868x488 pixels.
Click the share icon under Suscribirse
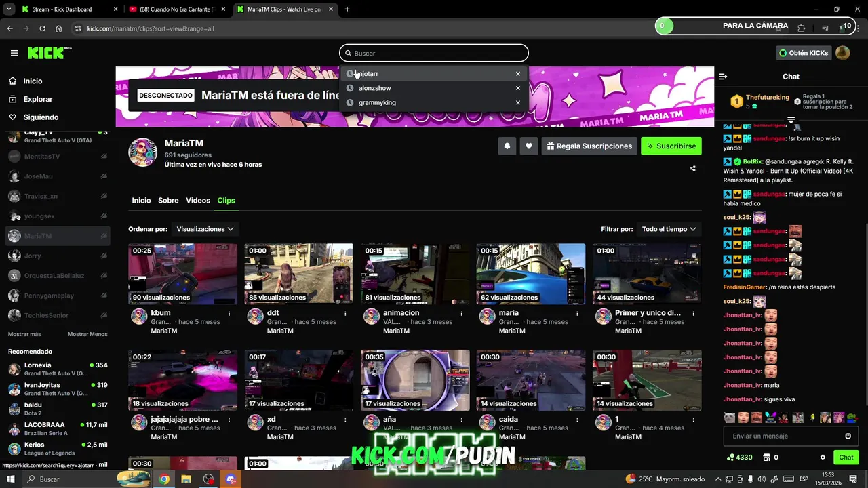(x=692, y=169)
